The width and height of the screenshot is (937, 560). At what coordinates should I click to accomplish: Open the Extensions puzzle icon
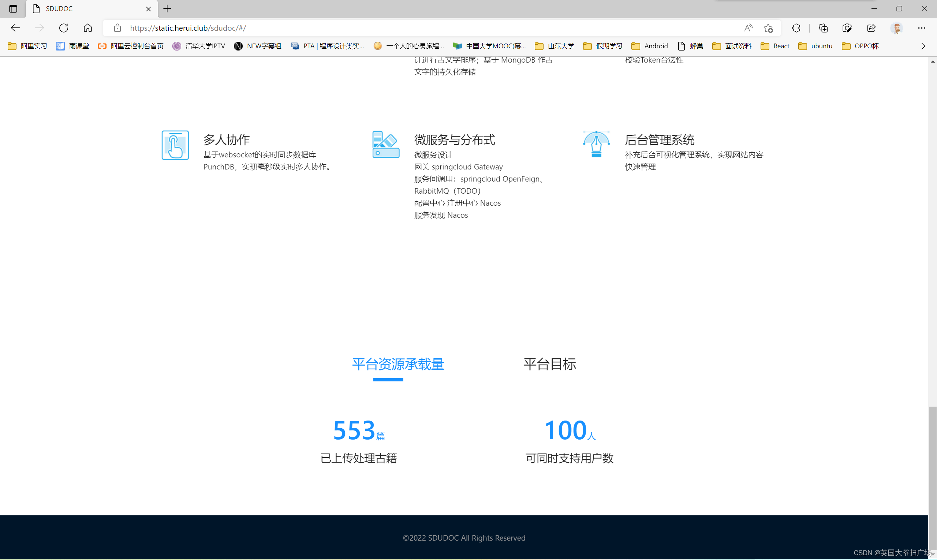coord(796,28)
